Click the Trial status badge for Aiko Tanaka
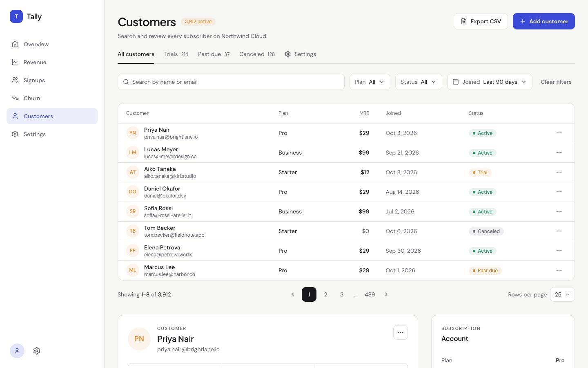Image resolution: width=588 pixels, height=368 pixels. (x=480, y=173)
